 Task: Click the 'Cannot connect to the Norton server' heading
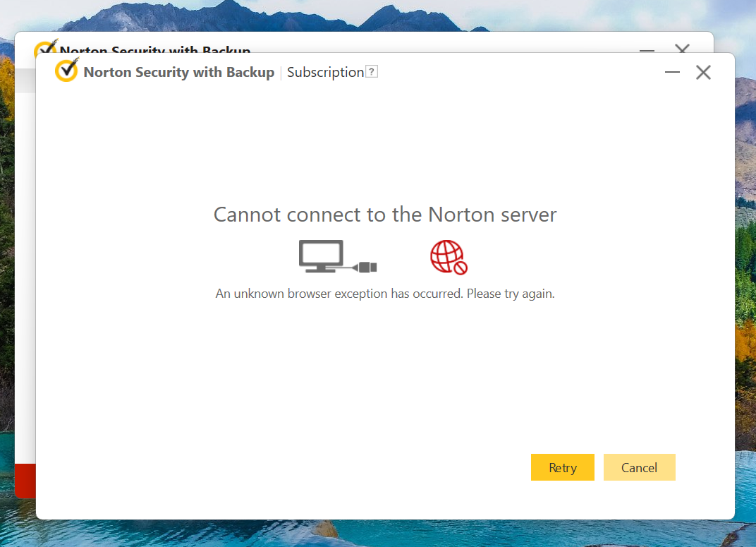point(385,215)
